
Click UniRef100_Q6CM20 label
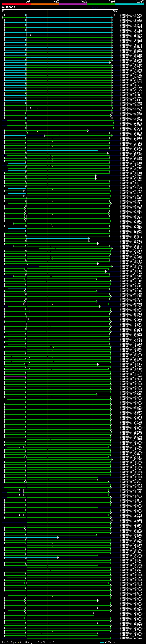131,140
